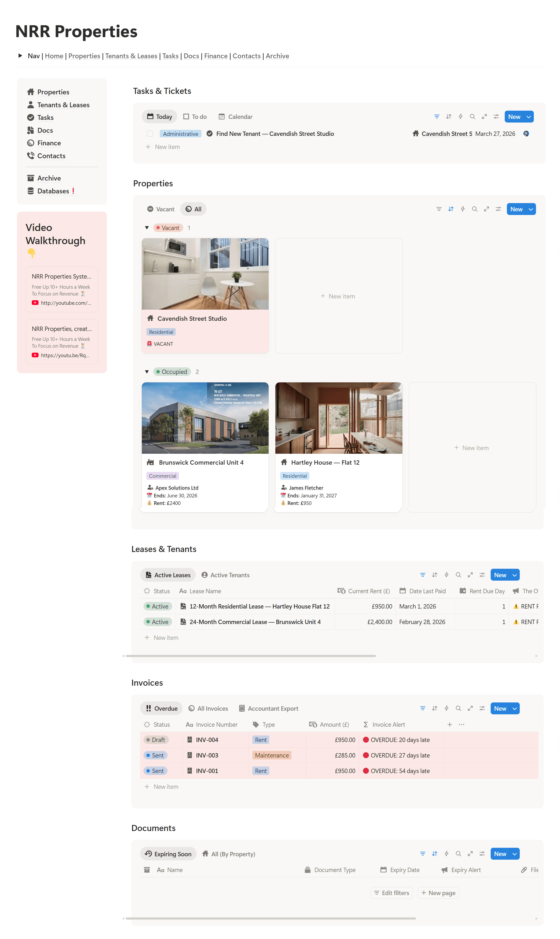Add a new property with plus icon in Invoices header
This screenshot has height=939, width=560.
(x=449, y=725)
